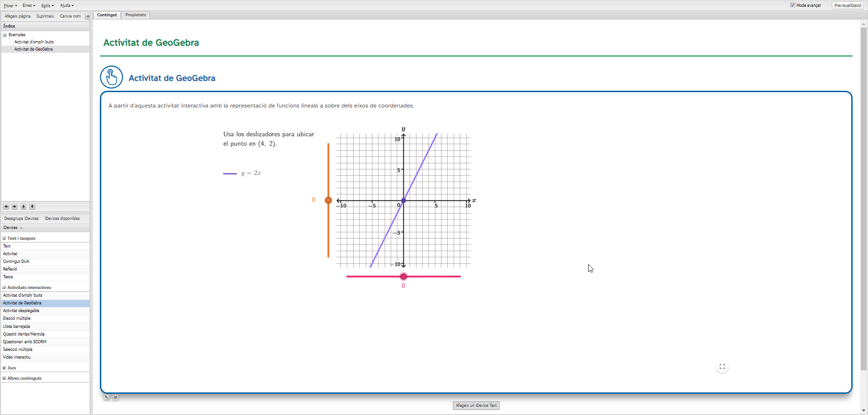Click Afegeix pàgina button

click(18, 16)
